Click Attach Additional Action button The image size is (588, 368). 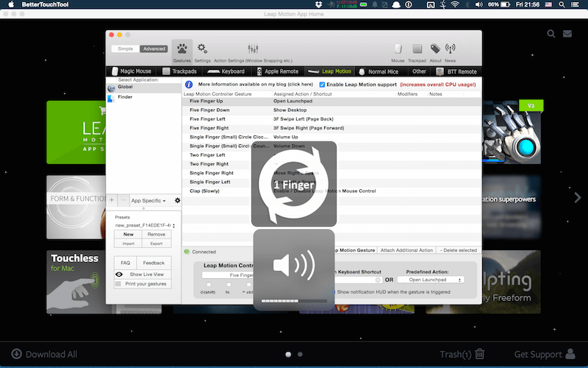click(406, 250)
